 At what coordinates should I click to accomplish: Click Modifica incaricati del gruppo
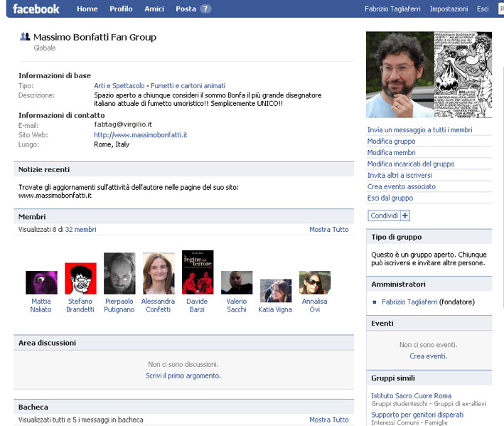tap(411, 164)
